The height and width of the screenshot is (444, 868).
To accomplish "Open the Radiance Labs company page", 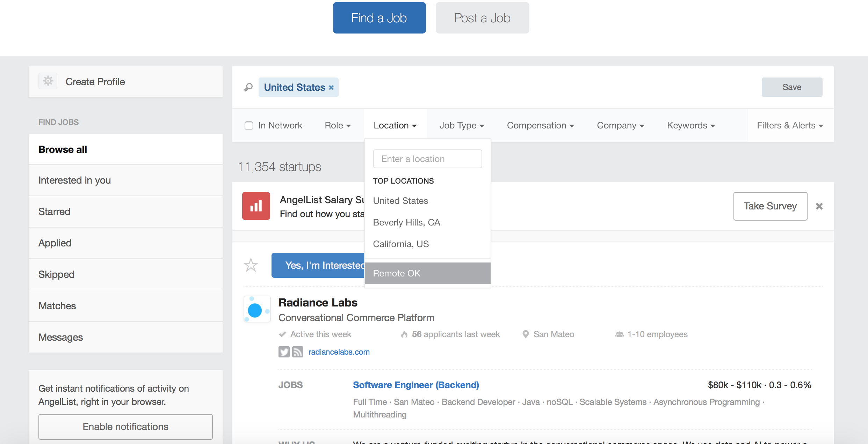I will pyautogui.click(x=318, y=302).
